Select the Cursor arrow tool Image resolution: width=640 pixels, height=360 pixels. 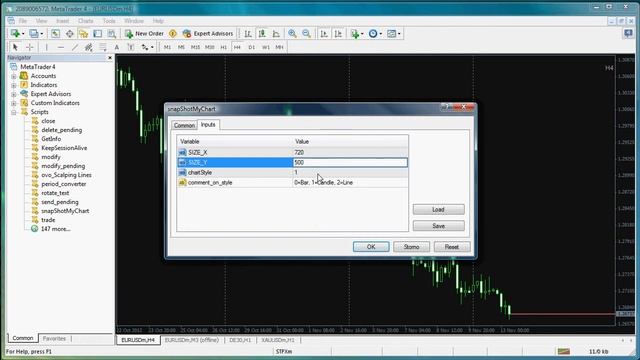[x=15, y=47]
